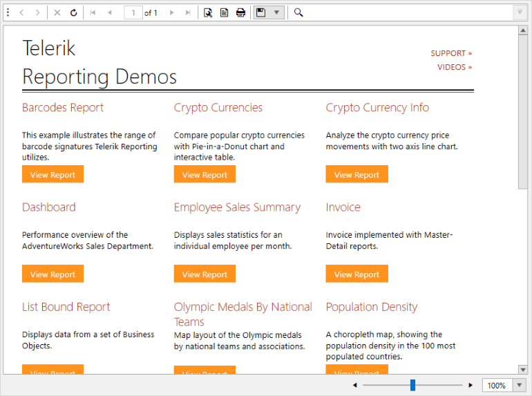The width and height of the screenshot is (532, 396).
Task: Click the current page number field
Action: (133, 13)
